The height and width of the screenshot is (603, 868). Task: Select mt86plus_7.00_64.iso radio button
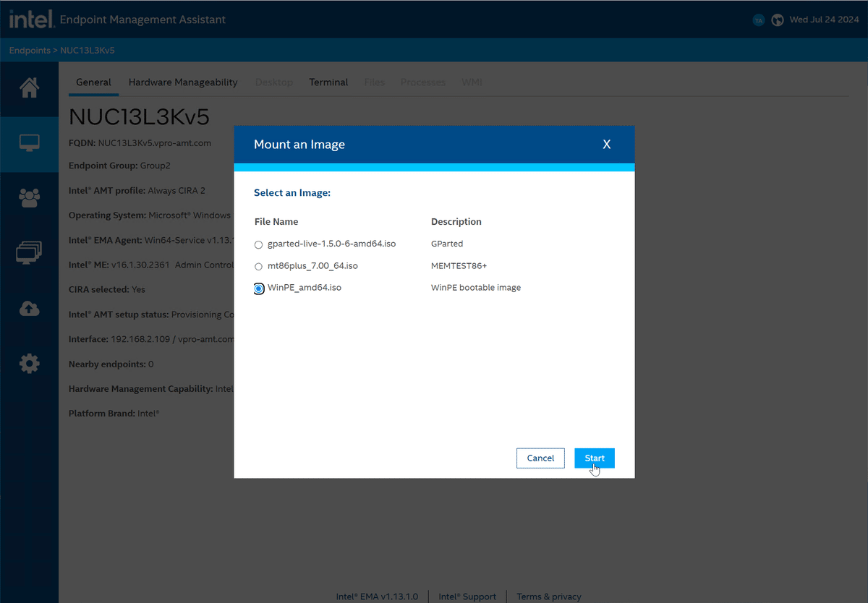[259, 267]
